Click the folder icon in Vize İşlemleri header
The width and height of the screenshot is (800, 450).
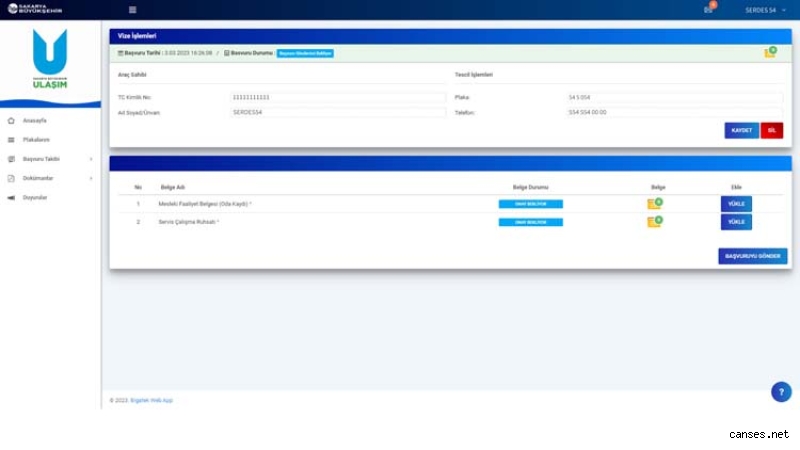click(x=770, y=52)
